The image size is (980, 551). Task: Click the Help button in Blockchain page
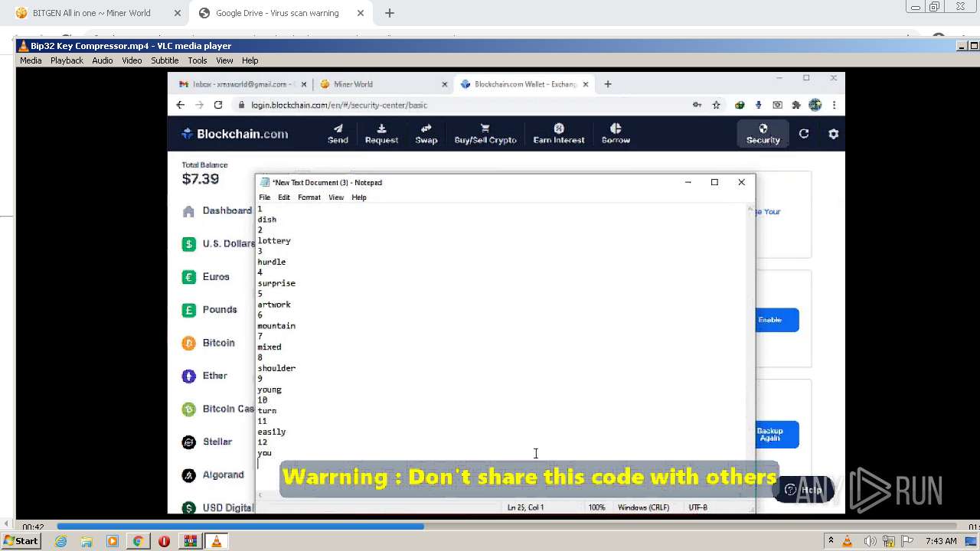[804, 490]
